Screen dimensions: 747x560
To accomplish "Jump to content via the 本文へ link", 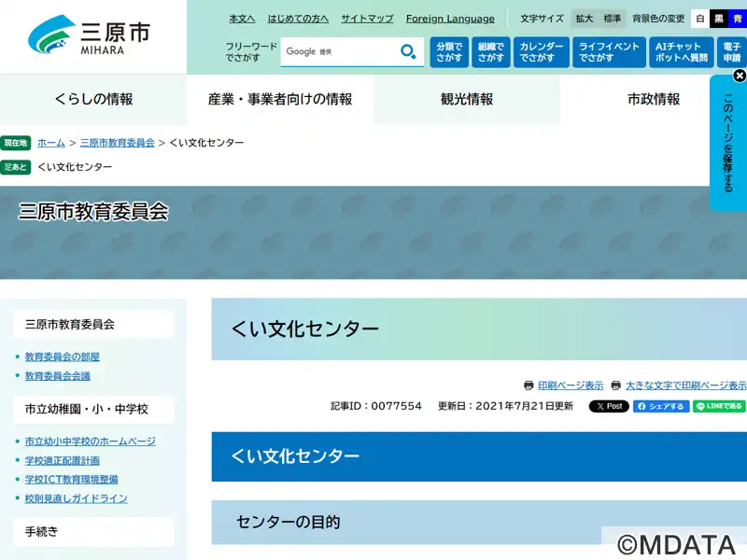I will (x=242, y=19).
